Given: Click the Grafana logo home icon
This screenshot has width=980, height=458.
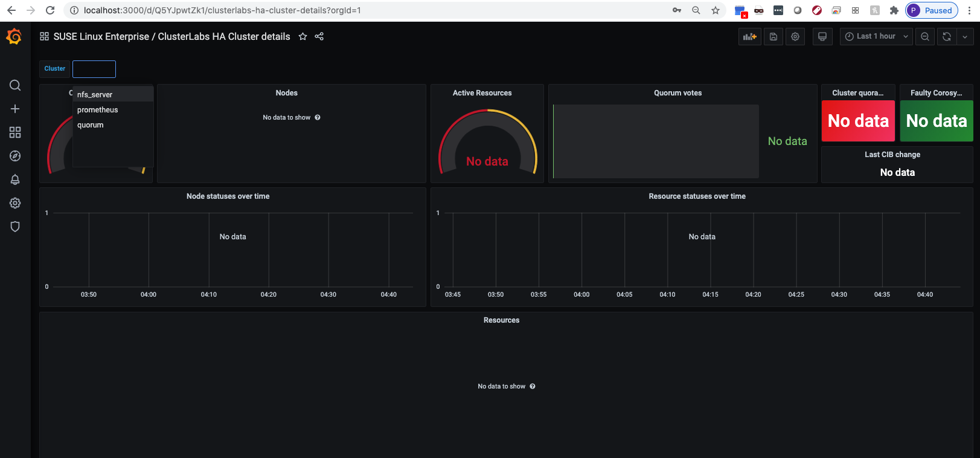Looking at the screenshot, I should click(14, 37).
